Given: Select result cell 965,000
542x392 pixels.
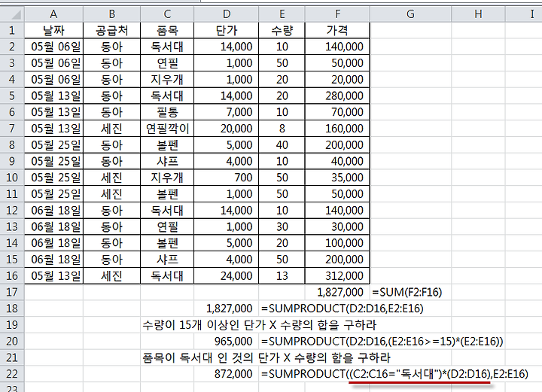Looking at the screenshot, I should pos(227,342).
